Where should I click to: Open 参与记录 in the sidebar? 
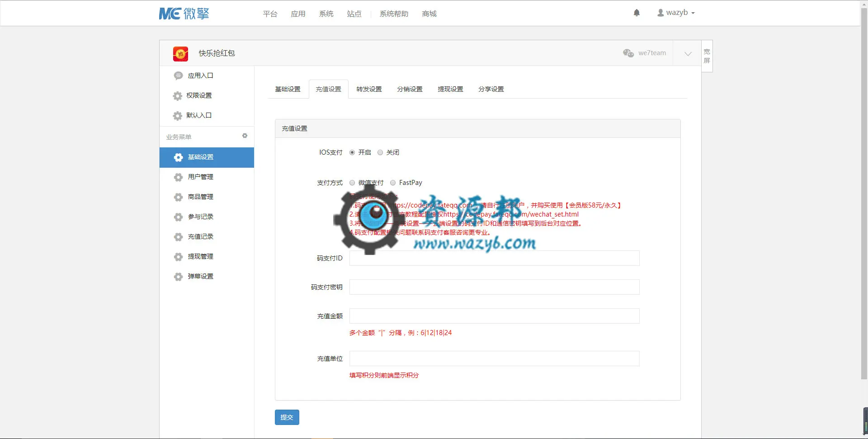[207, 217]
